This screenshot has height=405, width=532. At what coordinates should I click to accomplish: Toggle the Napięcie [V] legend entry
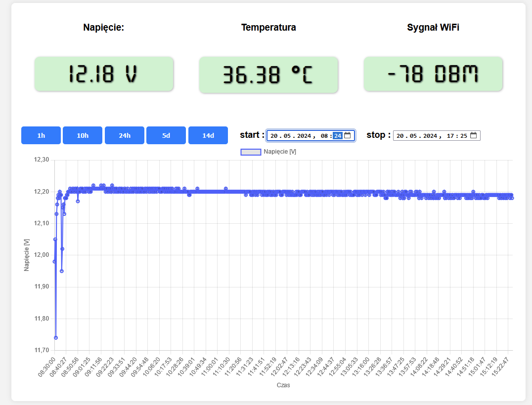point(281,152)
